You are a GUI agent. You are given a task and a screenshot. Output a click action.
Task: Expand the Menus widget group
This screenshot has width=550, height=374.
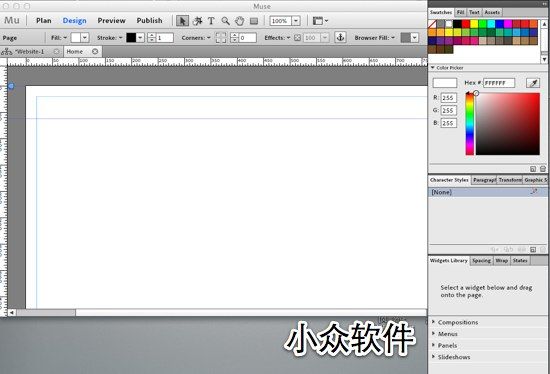tap(434, 333)
